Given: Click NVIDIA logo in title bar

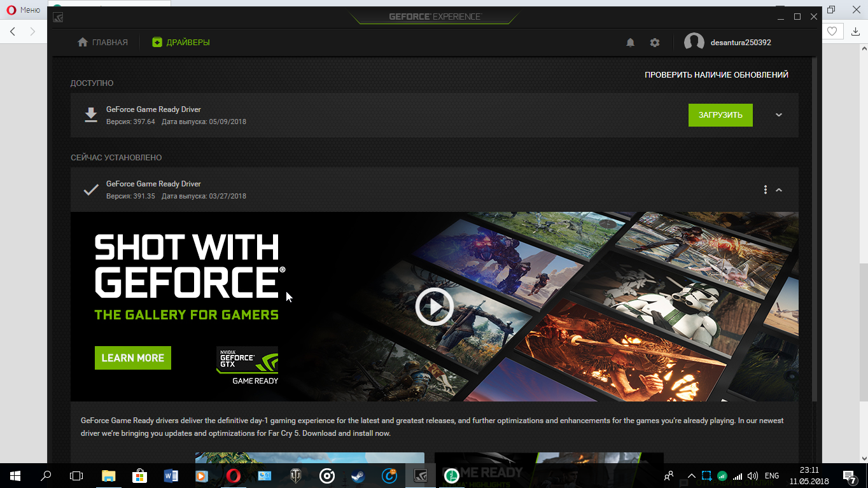Looking at the screenshot, I should [x=58, y=17].
